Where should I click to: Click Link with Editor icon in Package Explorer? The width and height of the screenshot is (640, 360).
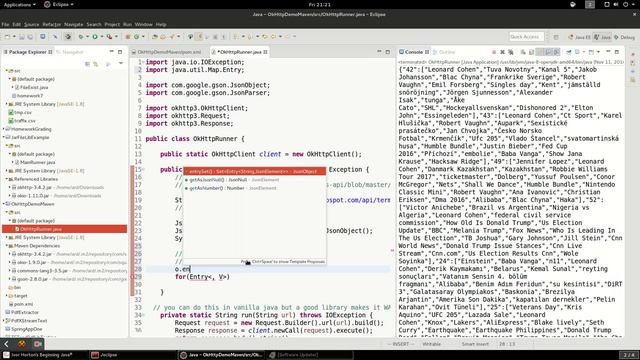pos(96,64)
